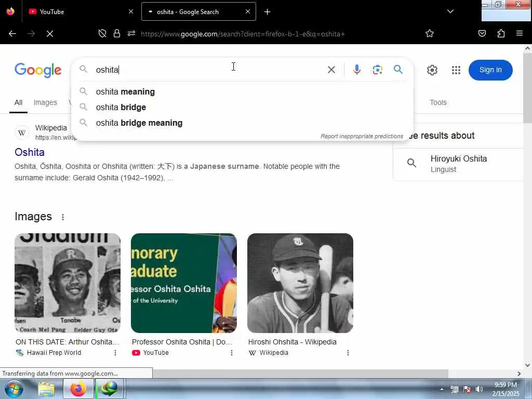Switch to the Images results tab

45,102
